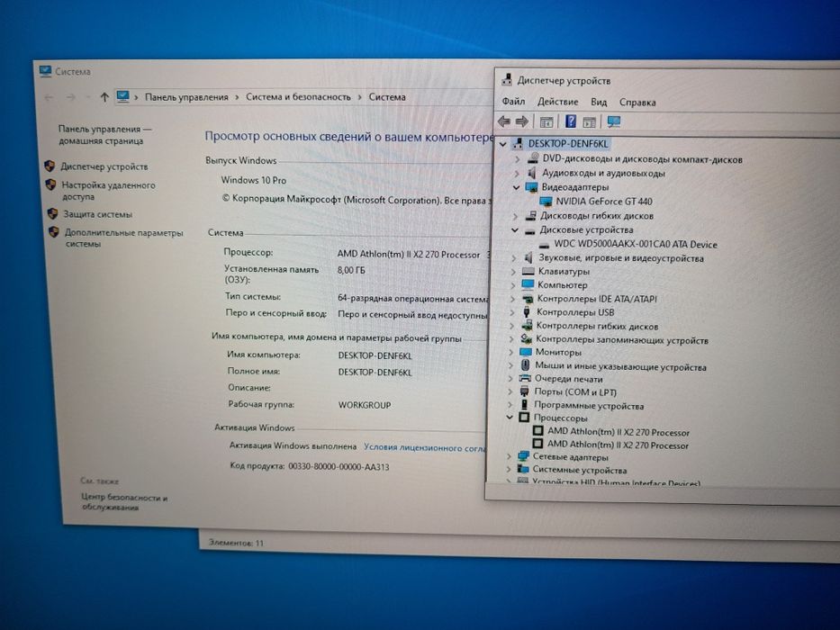Click the Up arrow in System window navigation
Screen dimensions: 840x630
(104, 97)
